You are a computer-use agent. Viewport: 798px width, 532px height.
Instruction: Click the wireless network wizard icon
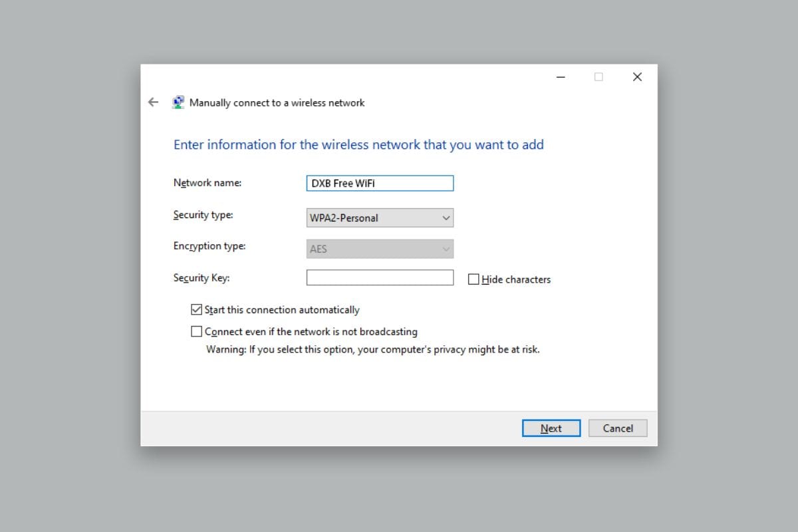point(178,102)
